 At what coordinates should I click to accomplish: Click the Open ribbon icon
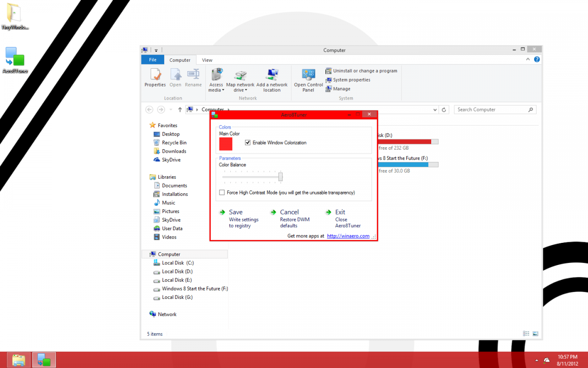[x=175, y=74]
